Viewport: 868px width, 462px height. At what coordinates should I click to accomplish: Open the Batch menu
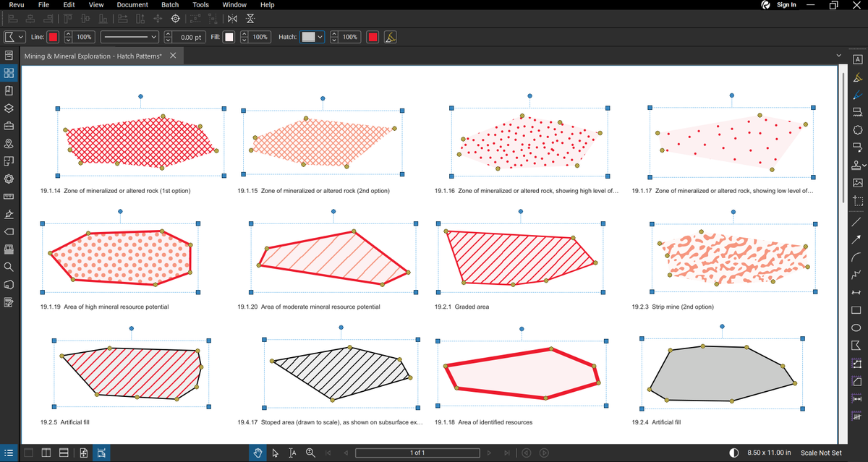(170, 4)
